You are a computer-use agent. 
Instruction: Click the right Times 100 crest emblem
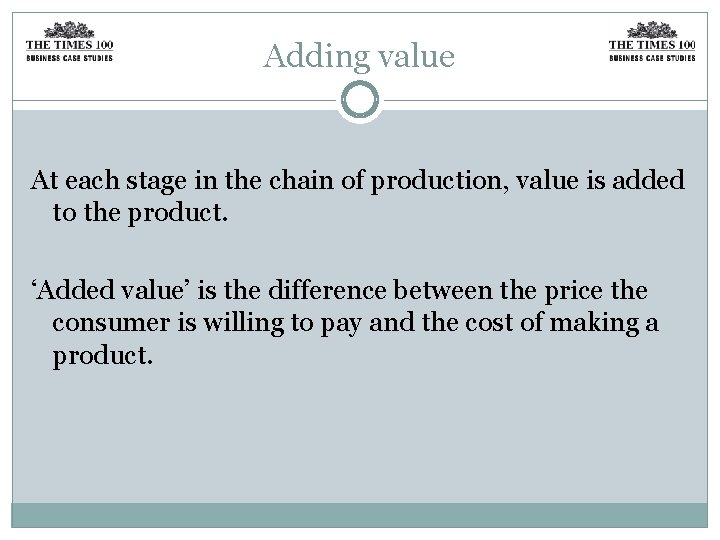tap(652, 30)
